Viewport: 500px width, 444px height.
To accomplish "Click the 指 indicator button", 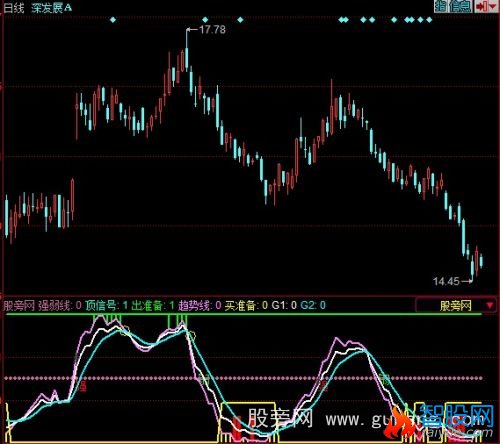I will point(440,6).
